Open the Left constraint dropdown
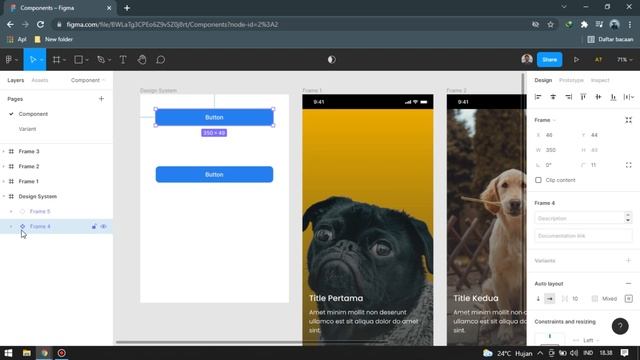 coord(591,340)
